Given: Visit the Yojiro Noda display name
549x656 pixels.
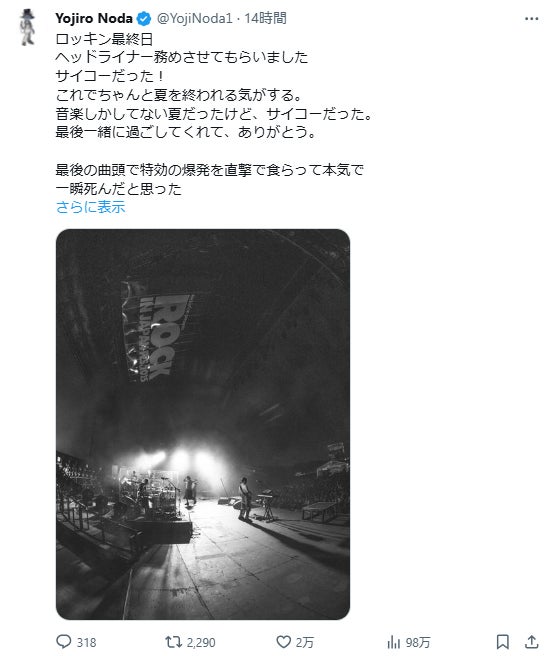Looking at the screenshot, I should coord(94,18).
